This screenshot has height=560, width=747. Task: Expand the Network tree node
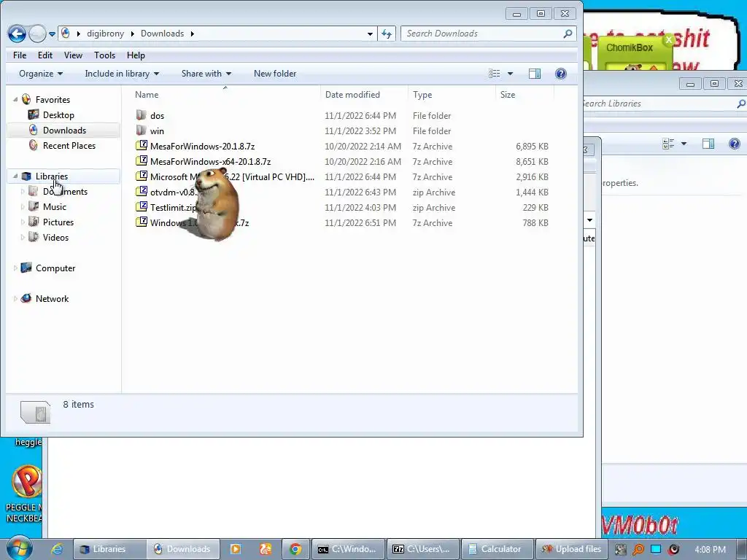15,298
